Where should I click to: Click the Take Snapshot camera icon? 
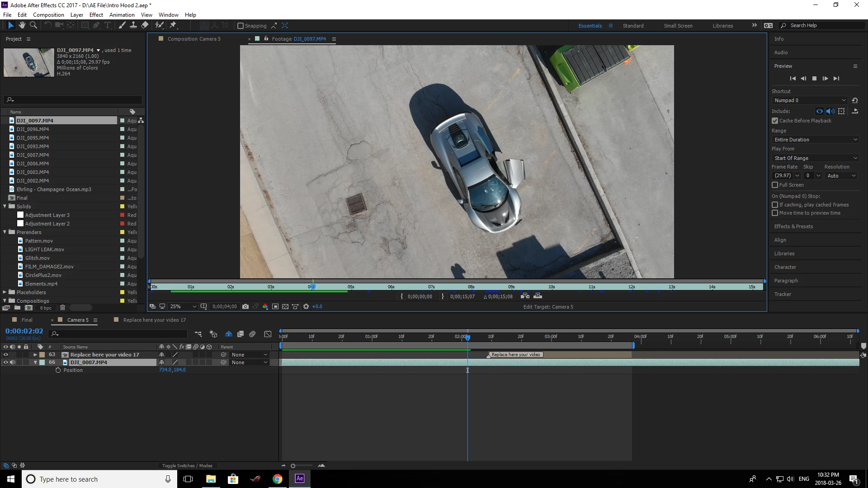245,306
